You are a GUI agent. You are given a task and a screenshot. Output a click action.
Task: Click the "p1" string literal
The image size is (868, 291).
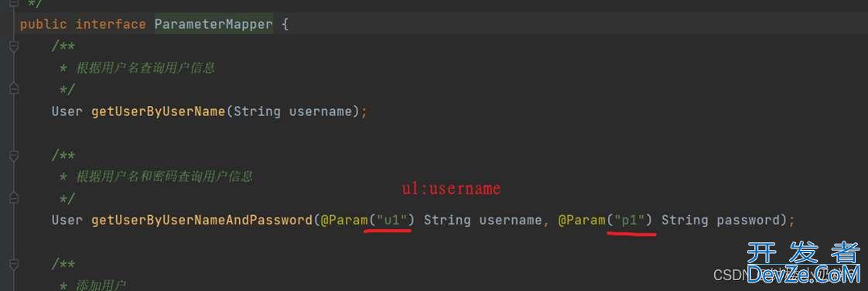(630, 220)
